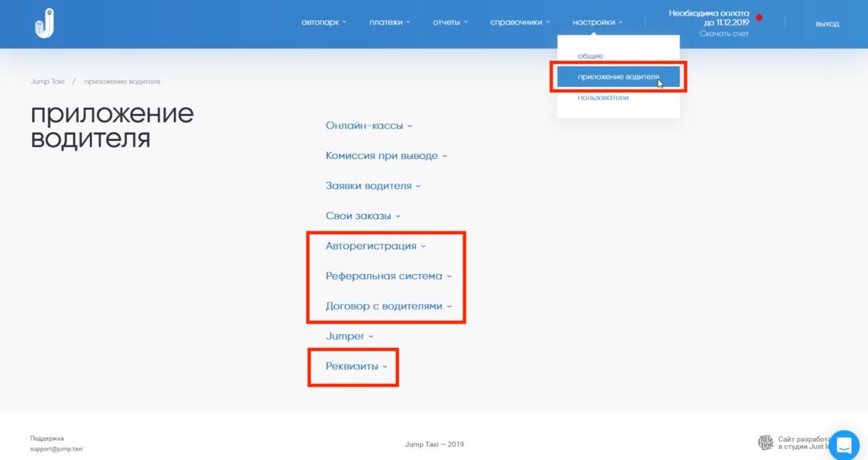Select общие in settings menu

tap(590, 56)
